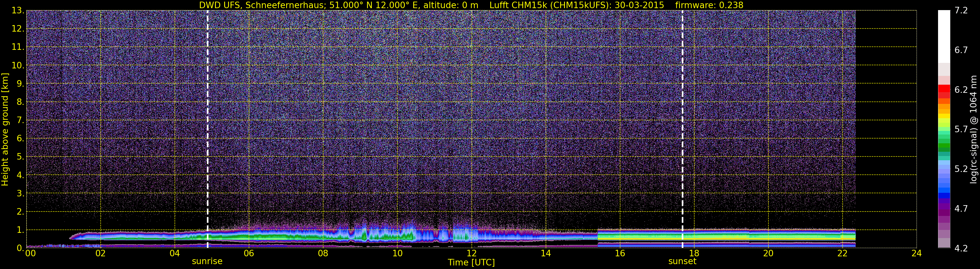Click the '14' tick on the time axis

pyautogui.click(x=545, y=253)
